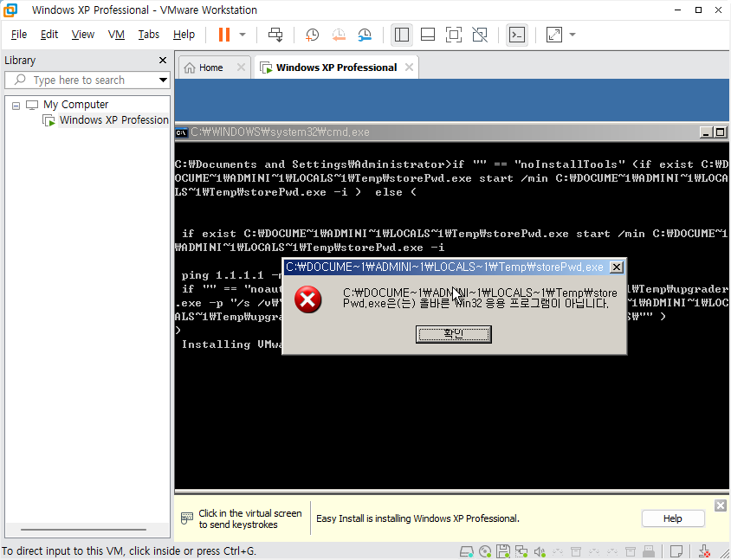Click the error message text in dialog

point(480,298)
